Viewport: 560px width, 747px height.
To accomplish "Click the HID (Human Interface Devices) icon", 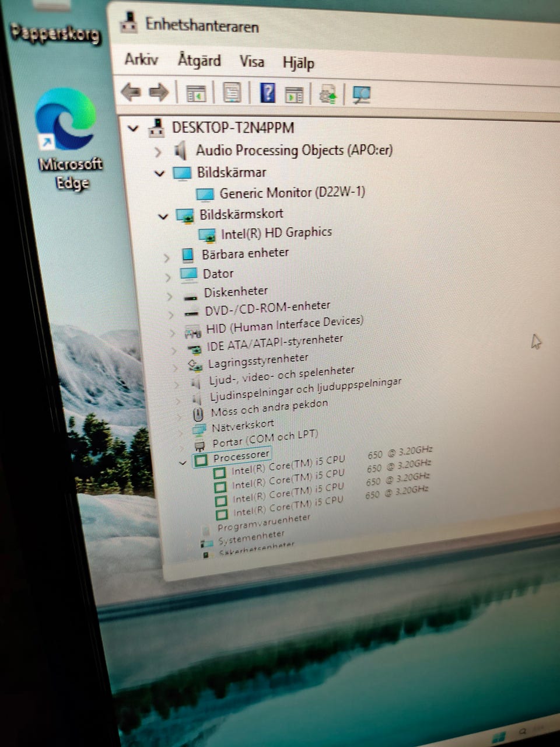I will click(193, 333).
